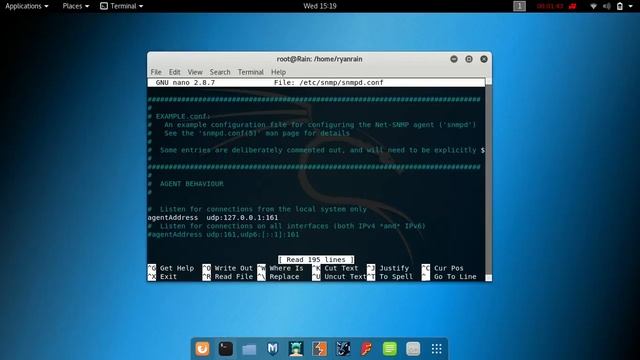Viewport: 640px width, 360px height.
Task: Open Armitage green-haired girl dock icon
Action: click(x=296, y=349)
